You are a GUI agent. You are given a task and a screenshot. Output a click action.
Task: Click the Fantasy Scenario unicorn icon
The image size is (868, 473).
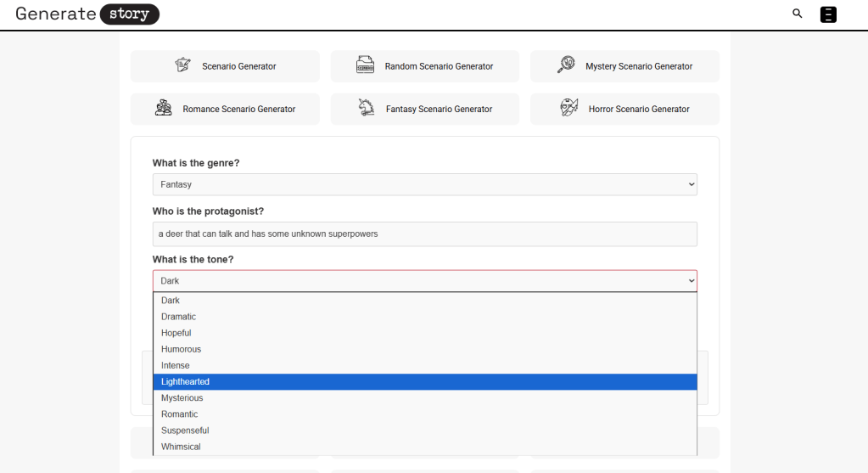point(366,108)
